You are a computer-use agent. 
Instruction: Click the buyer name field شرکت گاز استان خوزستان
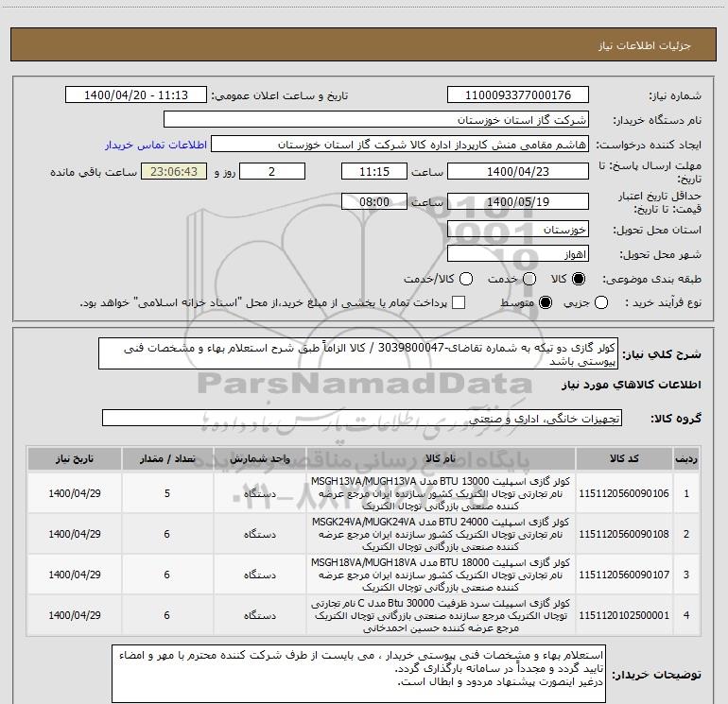click(376, 120)
